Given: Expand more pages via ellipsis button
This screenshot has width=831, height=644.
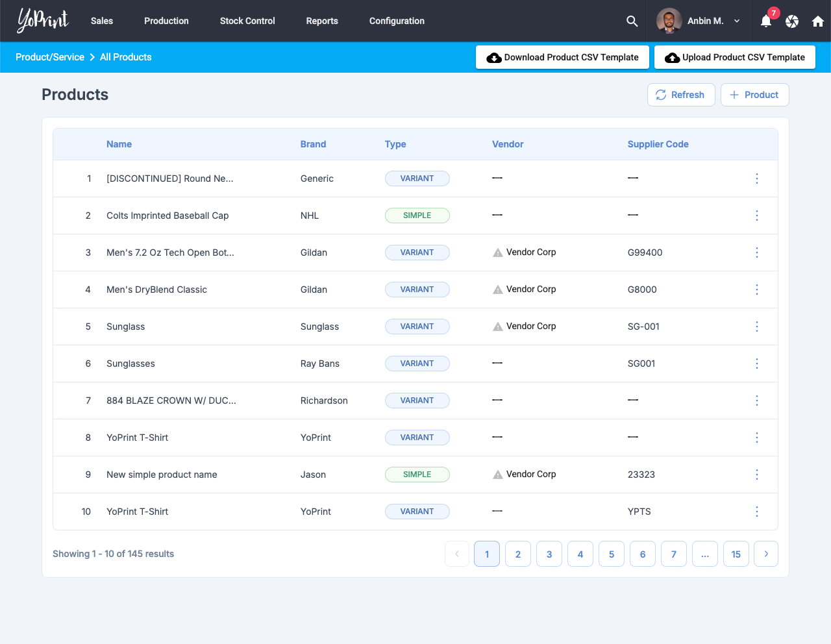Looking at the screenshot, I should [705, 554].
